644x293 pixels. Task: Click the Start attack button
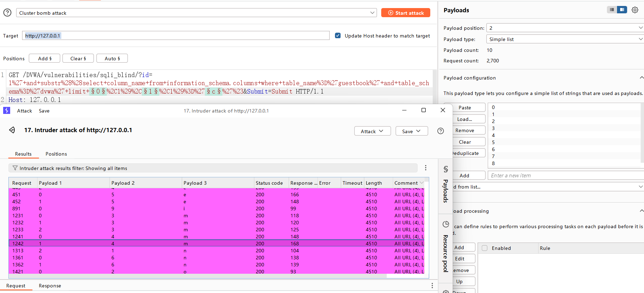[405, 13]
